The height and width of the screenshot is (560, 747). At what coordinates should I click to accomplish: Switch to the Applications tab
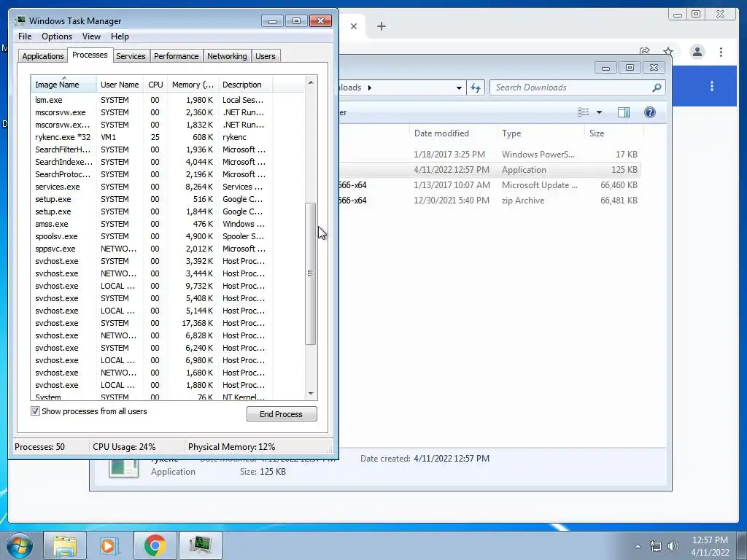[x=43, y=56]
